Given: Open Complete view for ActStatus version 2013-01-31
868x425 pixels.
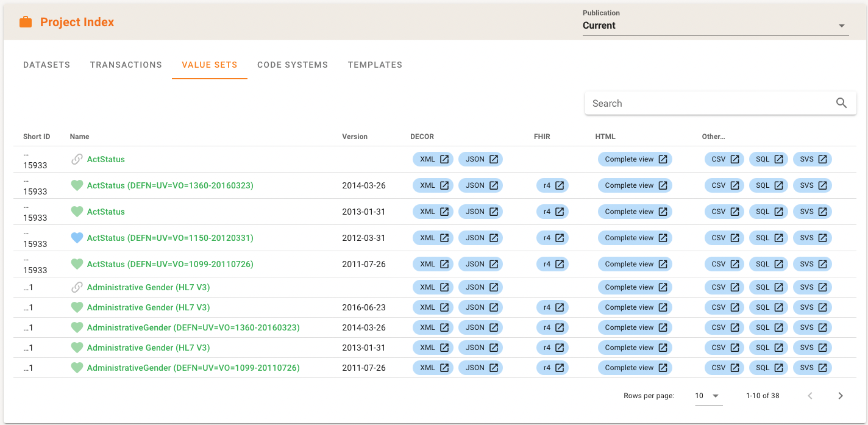Looking at the screenshot, I should (x=635, y=212).
